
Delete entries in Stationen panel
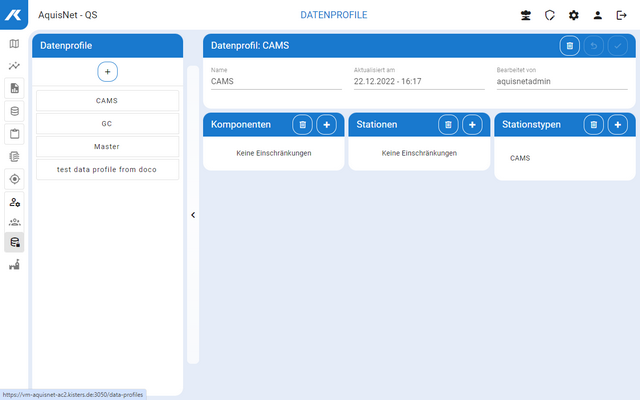point(448,125)
